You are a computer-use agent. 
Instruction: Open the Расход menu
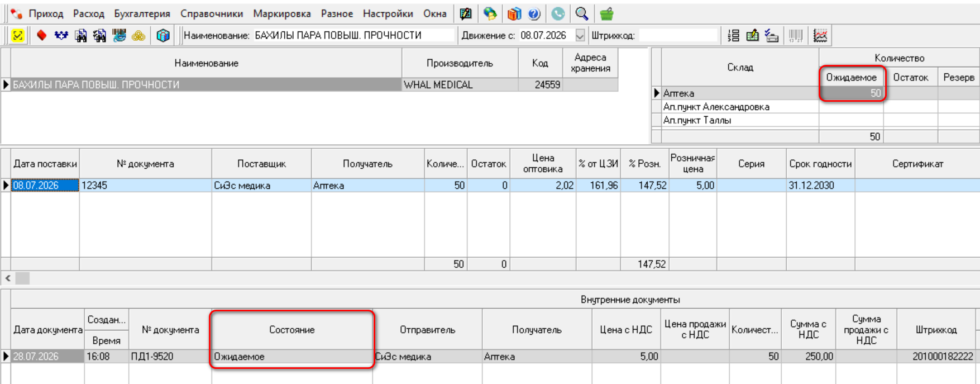(89, 14)
